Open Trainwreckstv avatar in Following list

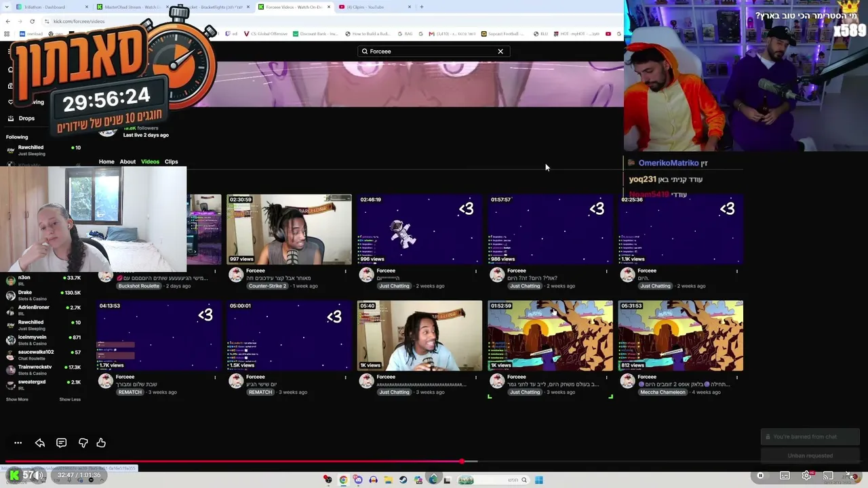pos(10,370)
